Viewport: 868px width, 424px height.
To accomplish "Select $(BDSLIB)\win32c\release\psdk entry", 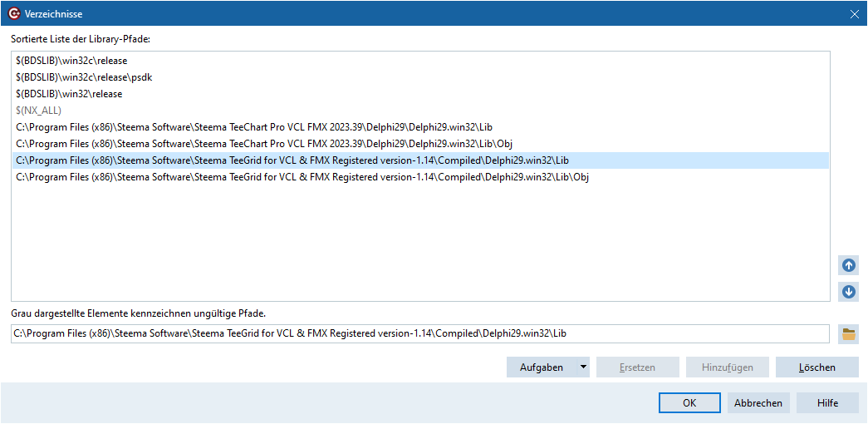I will pos(420,77).
